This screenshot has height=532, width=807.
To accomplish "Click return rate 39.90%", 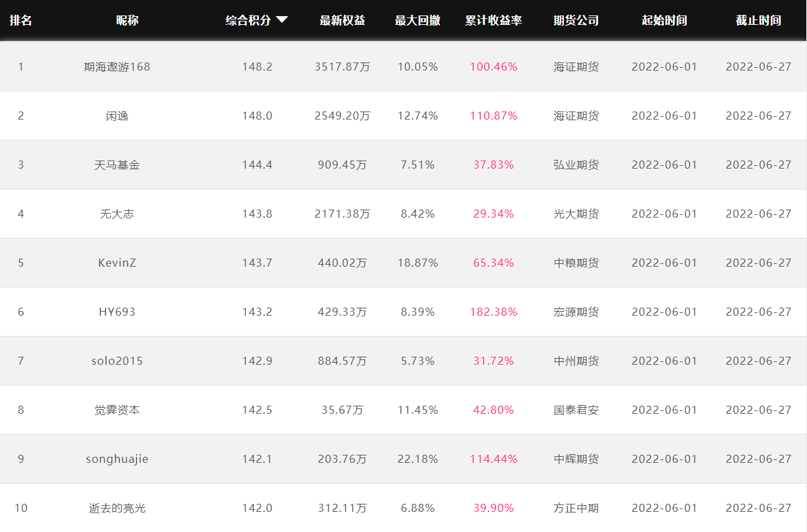I will tap(494, 508).
